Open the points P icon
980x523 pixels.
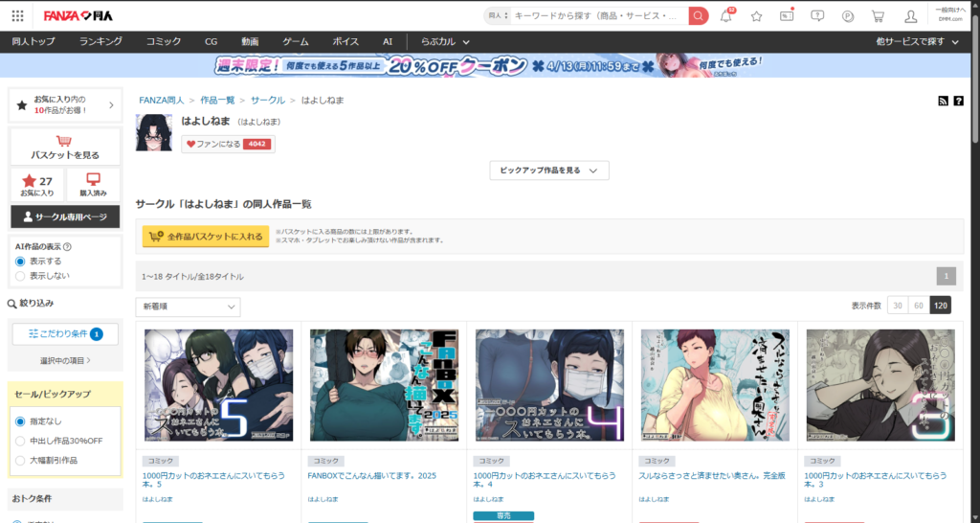pyautogui.click(x=848, y=16)
